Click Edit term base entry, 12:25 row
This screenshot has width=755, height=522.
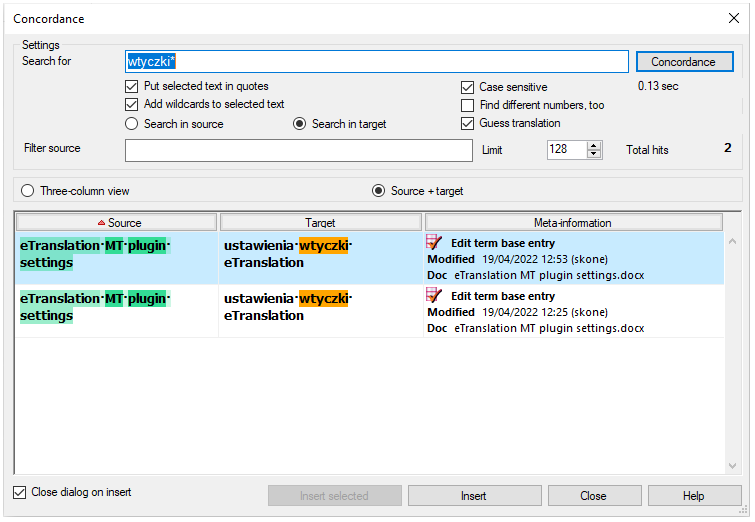[503, 296]
